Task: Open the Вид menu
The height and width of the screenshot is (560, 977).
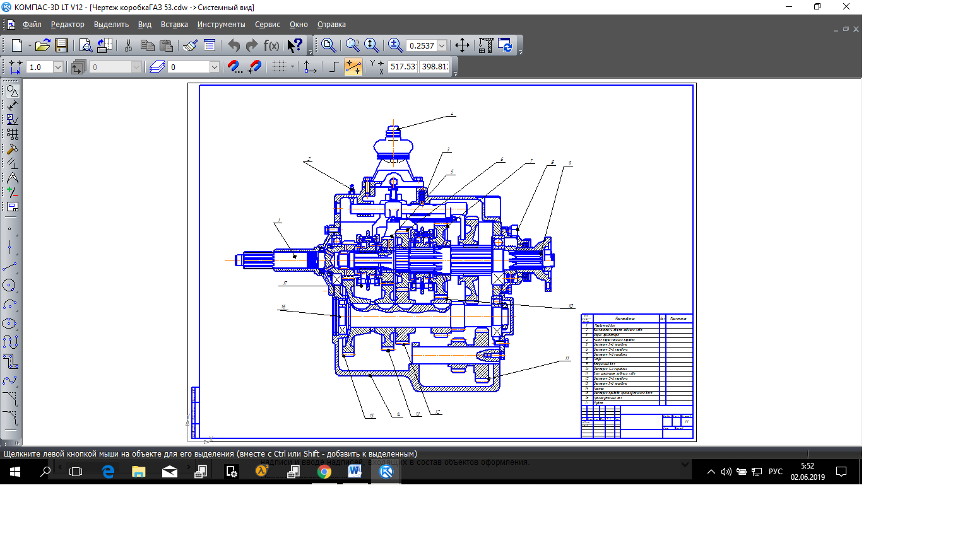Action: tap(145, 25)
